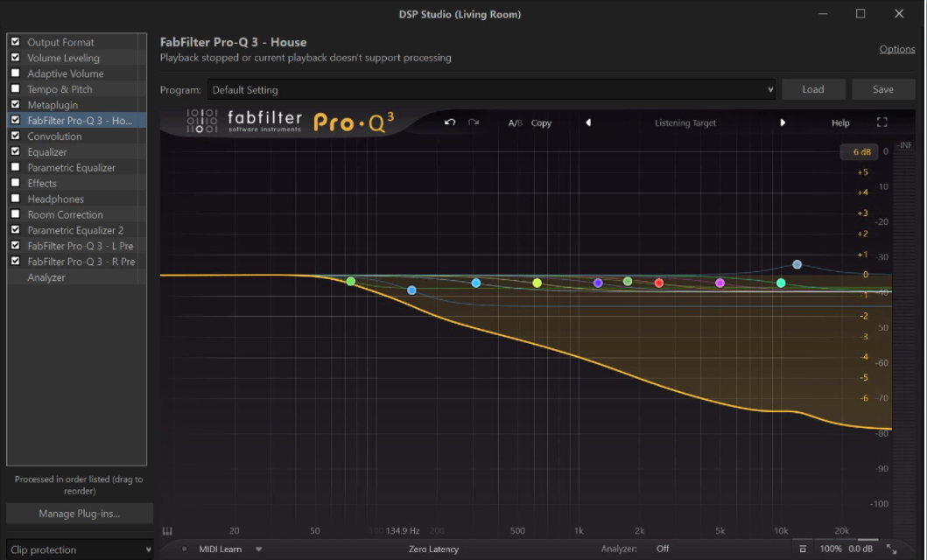
Task: Select the teal EQ band at 10k
Action: pyautogui.click(x=781, y=283)
